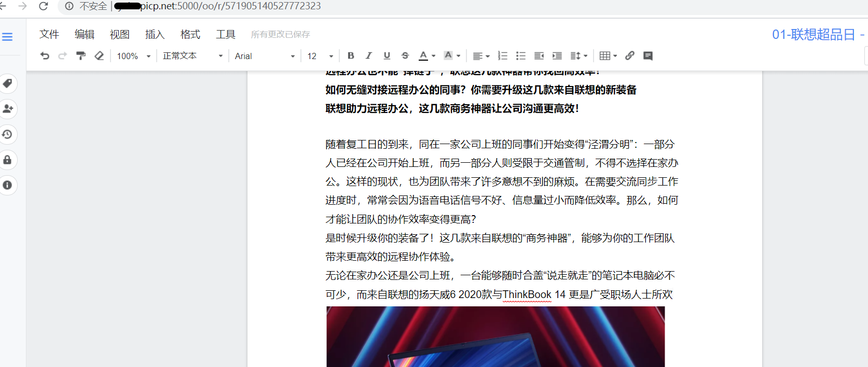Activate the paint format tool
Image resolution: width=868 pixels, height=367 pixels.
(x=80, y=55)
